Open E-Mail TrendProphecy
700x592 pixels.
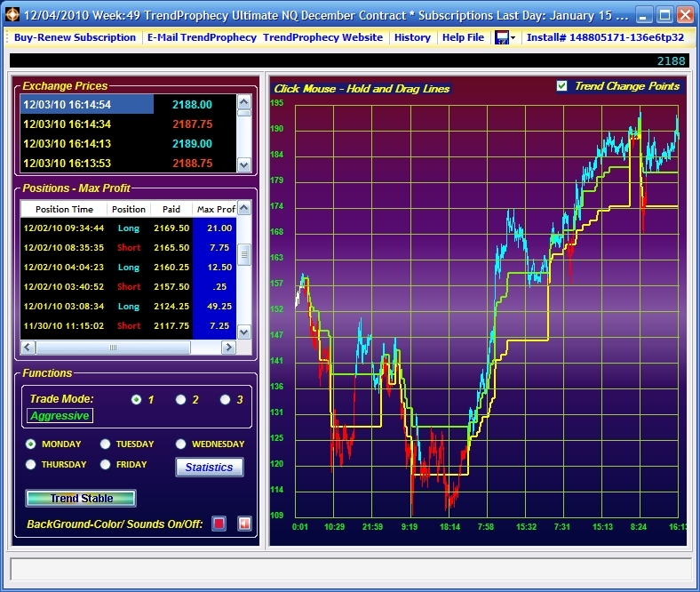[202, 37]
